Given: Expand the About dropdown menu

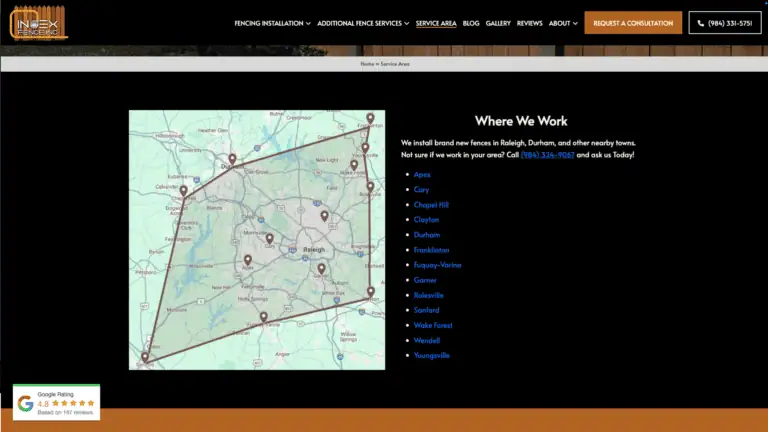Looking at the screenshot, I should click(x=563, y=23).
